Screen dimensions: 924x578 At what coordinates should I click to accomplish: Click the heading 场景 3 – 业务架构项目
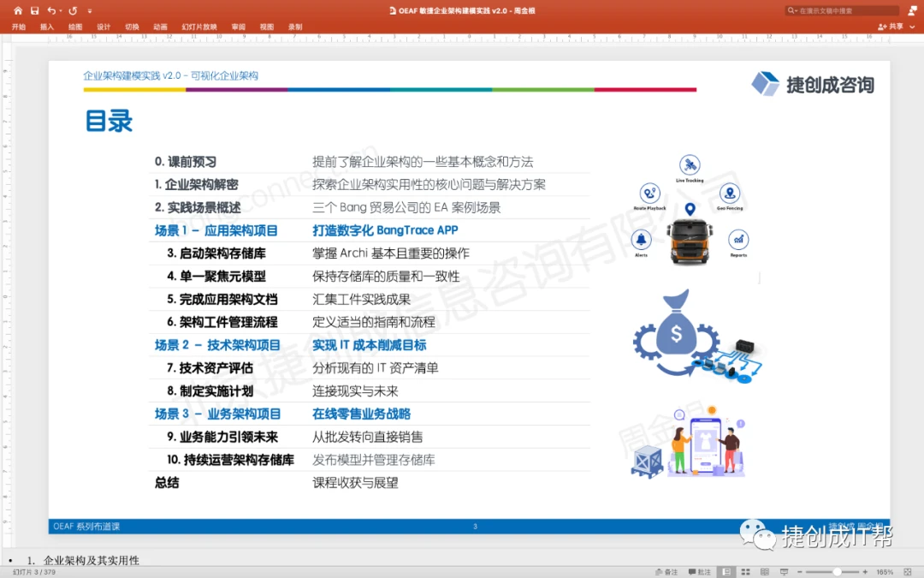tap(217, 414)
